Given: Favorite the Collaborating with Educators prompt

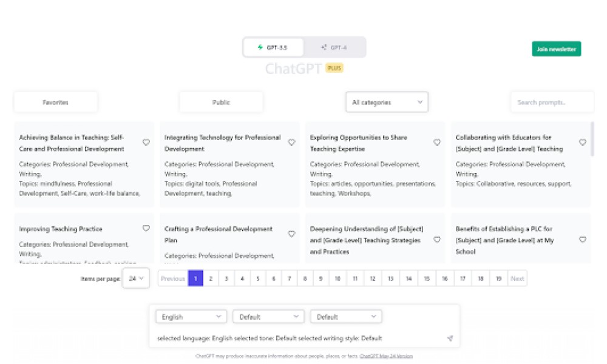Looking at the screenshot, I should 583,143.
